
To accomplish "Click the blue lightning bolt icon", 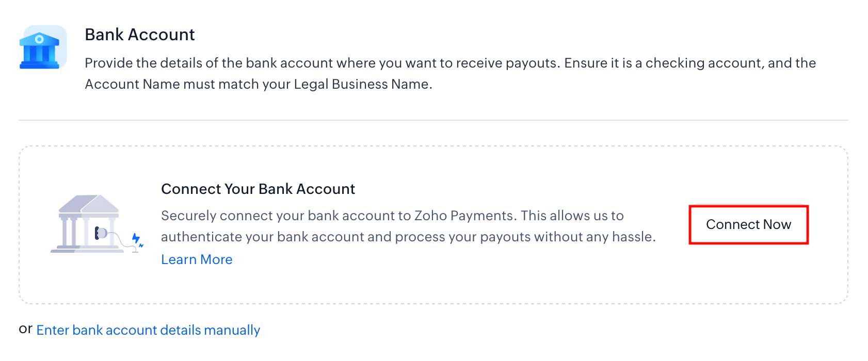I will point(136,238).
